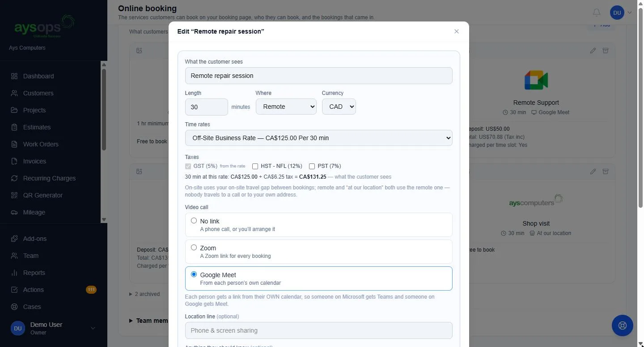This screenshot has height=347, width=644.
Task: Open the QR Generator icon
Action: point(14,195)
